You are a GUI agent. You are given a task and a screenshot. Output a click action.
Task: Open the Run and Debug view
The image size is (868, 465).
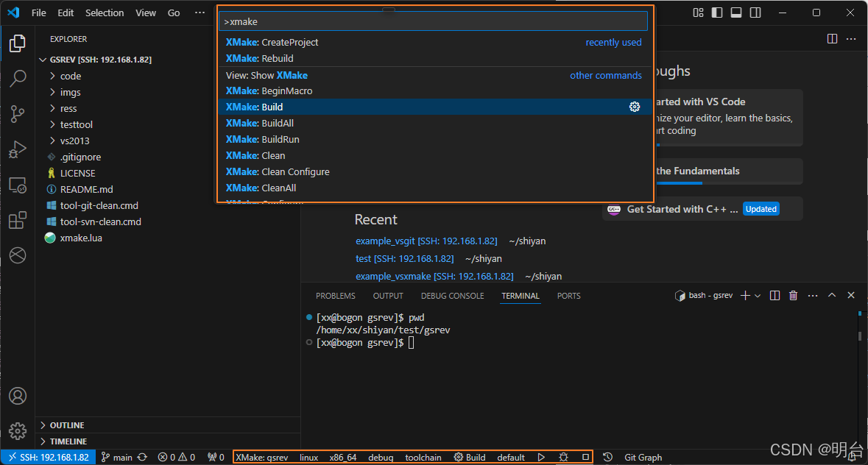point(17,149)
